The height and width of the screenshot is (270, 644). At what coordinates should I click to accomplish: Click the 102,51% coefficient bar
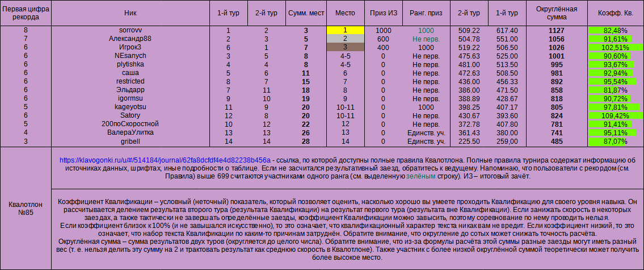(616, 47)
